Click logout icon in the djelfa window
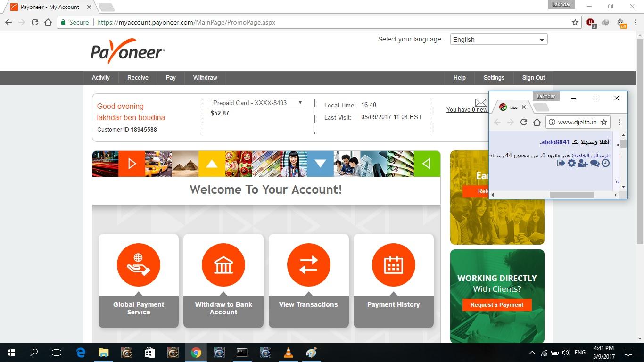 (x=561, y=163)
